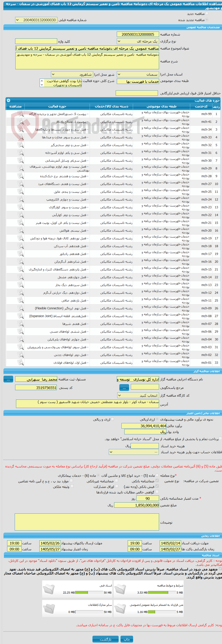Click the مشاهده column header
Image resolution: width=222 pixels, height=644 pixels.
15,107
